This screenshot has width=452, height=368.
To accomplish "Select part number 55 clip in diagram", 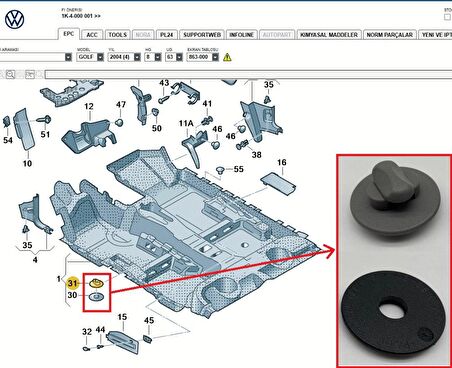I will pyautogui.click(x=219, y=170).
